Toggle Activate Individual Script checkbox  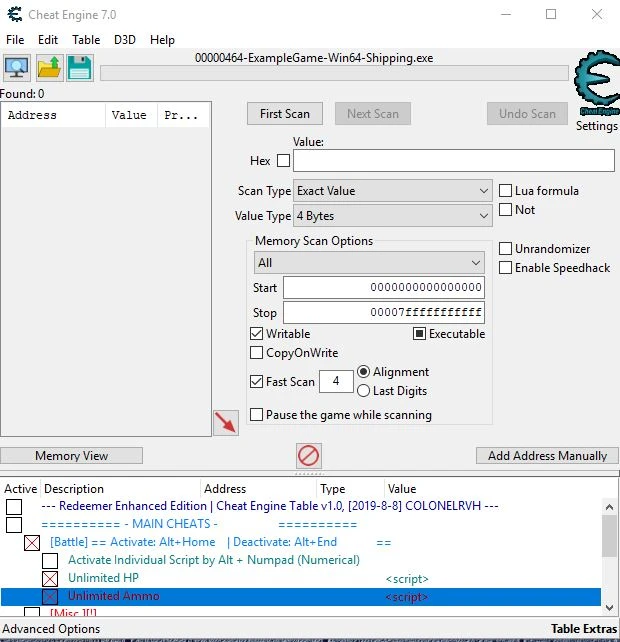tap(50, 561)
